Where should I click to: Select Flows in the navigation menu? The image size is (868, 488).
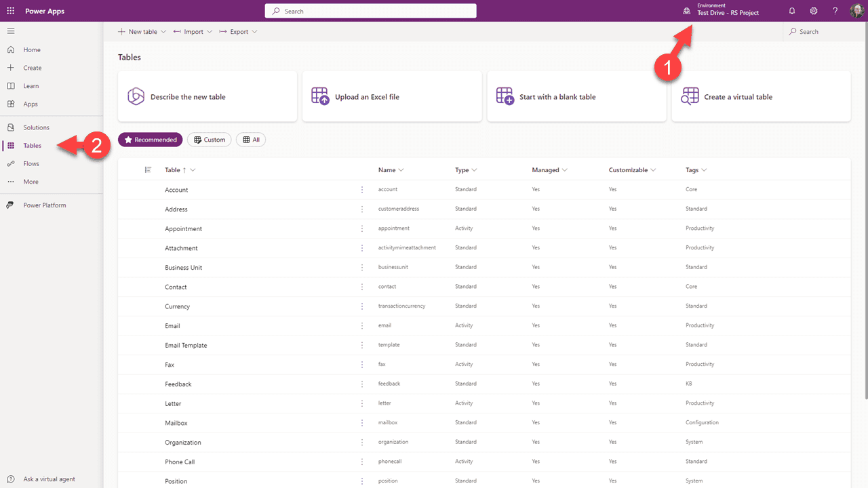click(x=31, y=163)
